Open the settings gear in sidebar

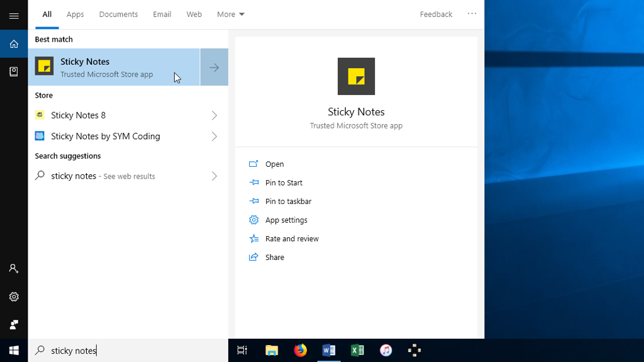pyautogui.click(x=14, y=297)
